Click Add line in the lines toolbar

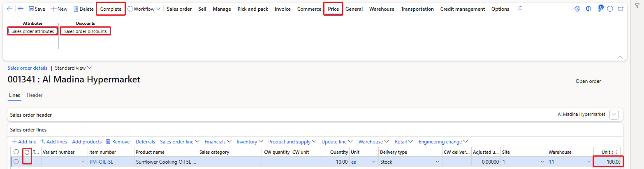tap(24, 142)
